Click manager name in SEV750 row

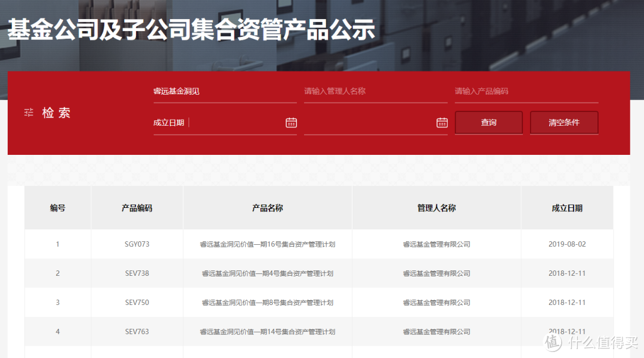(436, 303)
